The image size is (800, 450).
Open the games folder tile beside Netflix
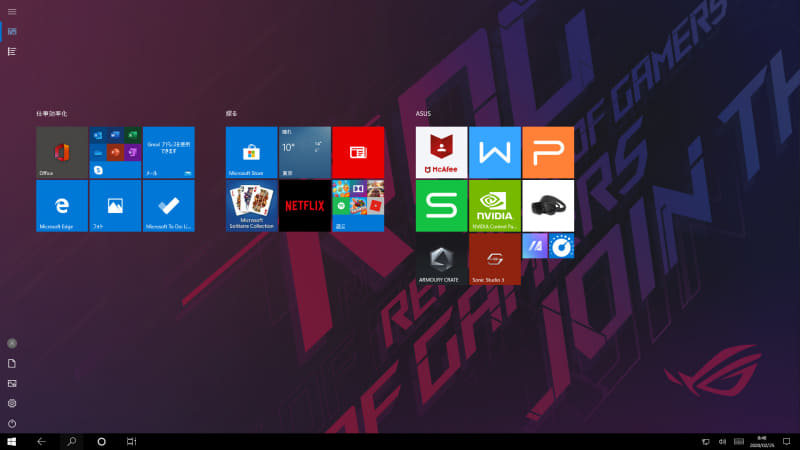358,206
